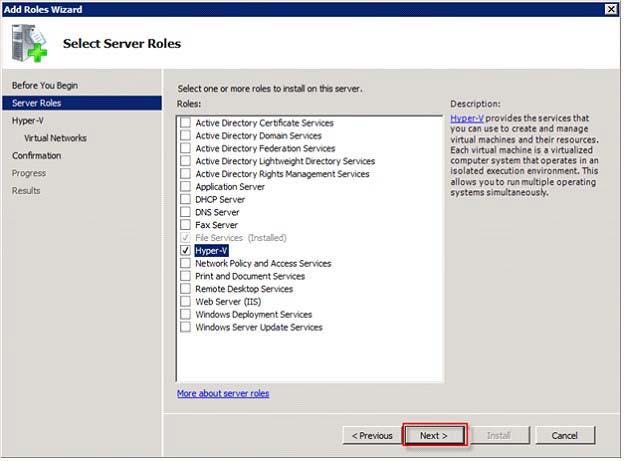Select the DNS Server role label
Viewport: 625px width, 461px height.
217,212
